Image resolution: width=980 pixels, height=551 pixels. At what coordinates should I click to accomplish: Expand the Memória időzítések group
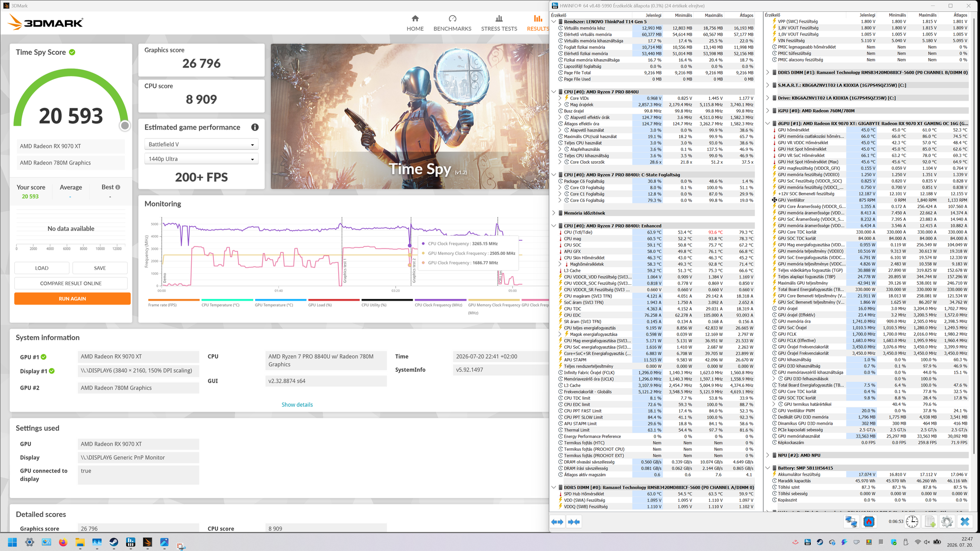[x=554, y=213]
